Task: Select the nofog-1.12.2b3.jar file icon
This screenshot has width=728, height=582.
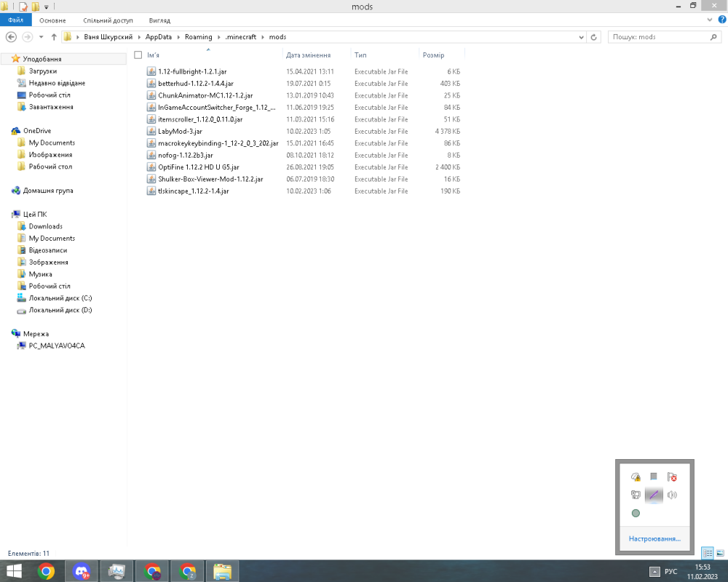Action: (151, 155)
